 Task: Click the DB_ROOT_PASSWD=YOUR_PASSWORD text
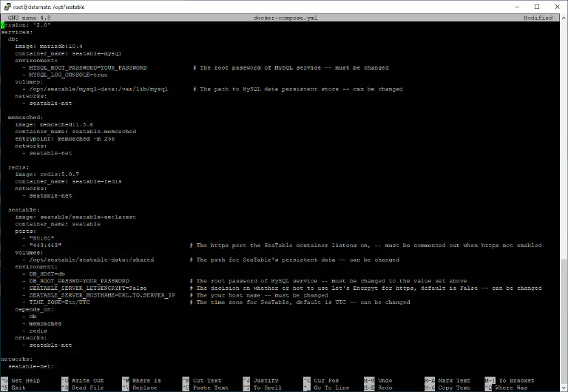[x=79, y=281]
